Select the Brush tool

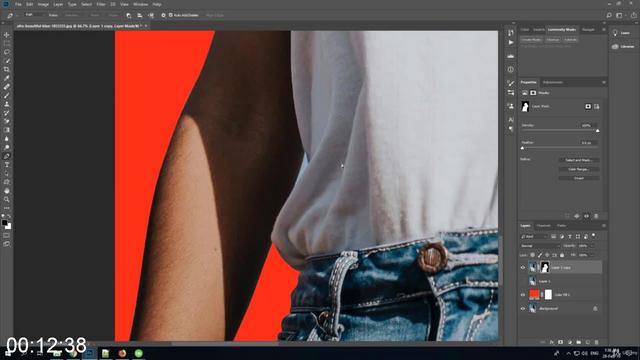(x=7, y=96)
